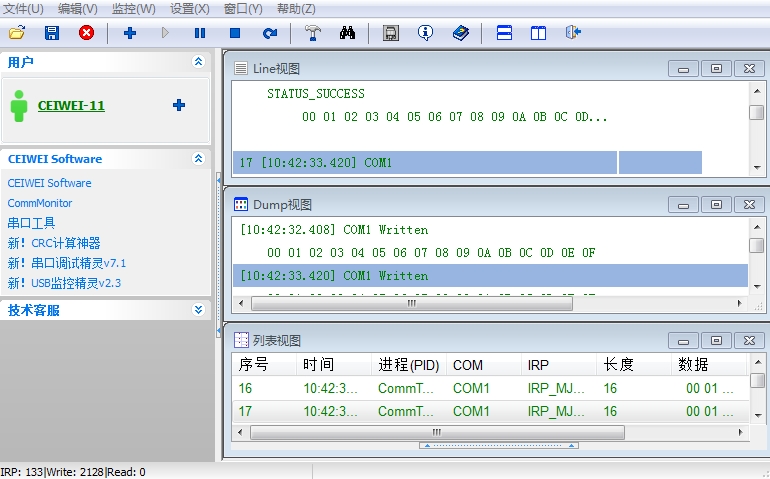This screenshot has height=479, width=770.
Task: Click the 新! CRC计算神器 link
Action: [x=54, y=243]
